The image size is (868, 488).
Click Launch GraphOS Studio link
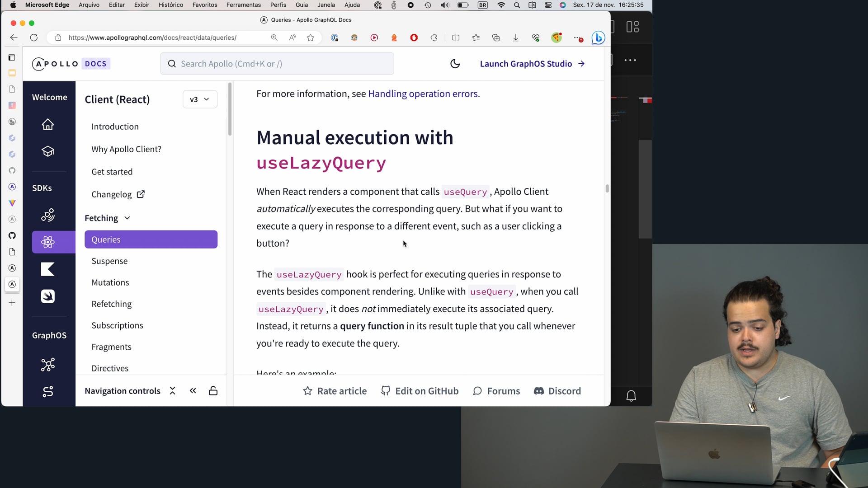[532, 64]
